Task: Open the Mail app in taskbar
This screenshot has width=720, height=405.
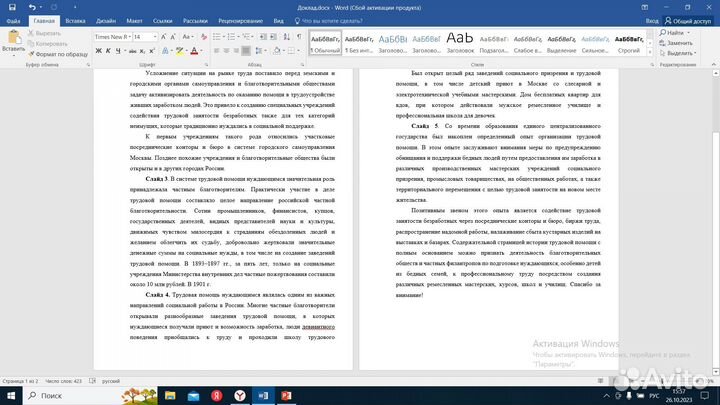Action: click(x=193, y=395)
